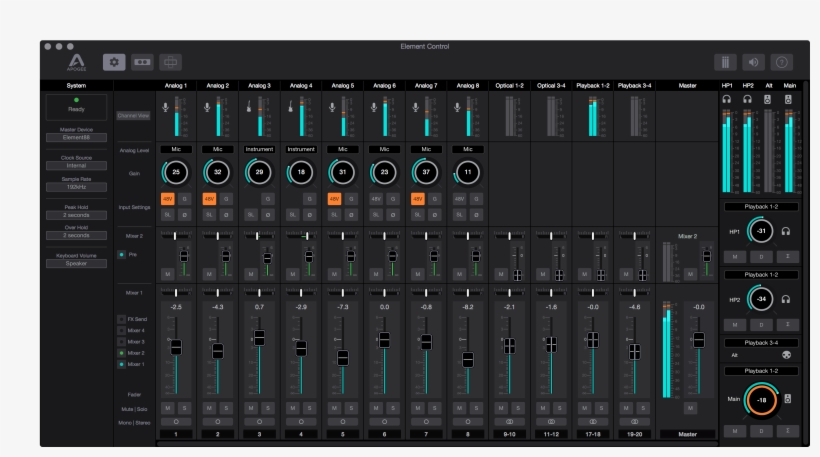Click the Channel View button
This screenshot has width=820, height=457.
(x=133, y=116)
